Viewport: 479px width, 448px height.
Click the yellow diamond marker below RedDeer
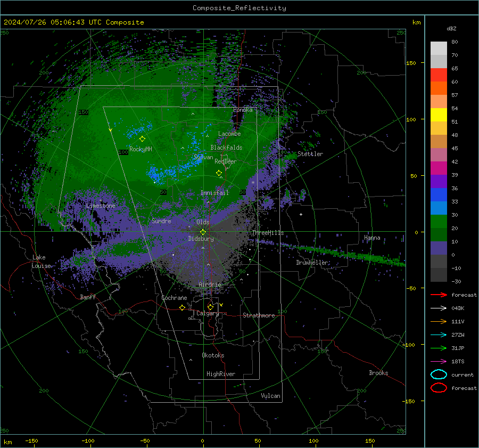click(219, 173)
